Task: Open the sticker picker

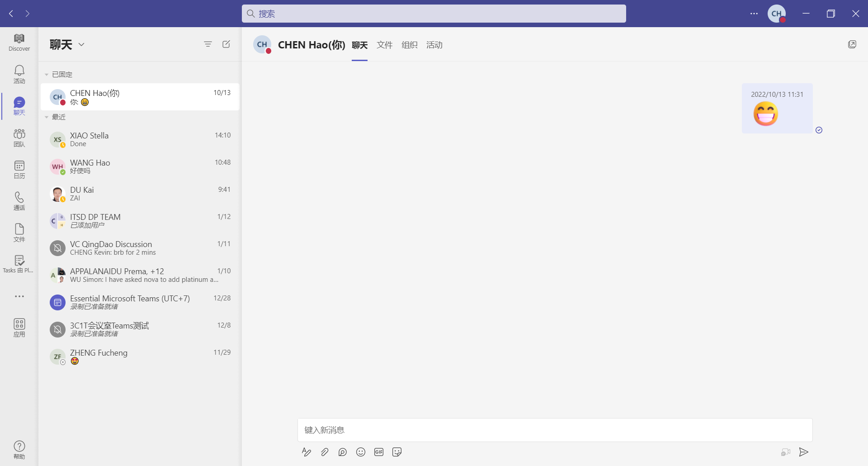Action: pos(397,452)
